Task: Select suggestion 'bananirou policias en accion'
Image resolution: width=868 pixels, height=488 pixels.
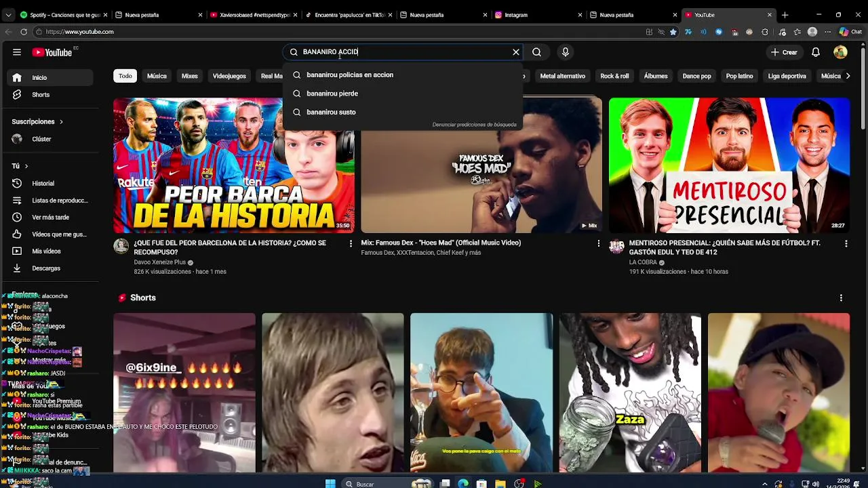Action: [x=403, y=75]
